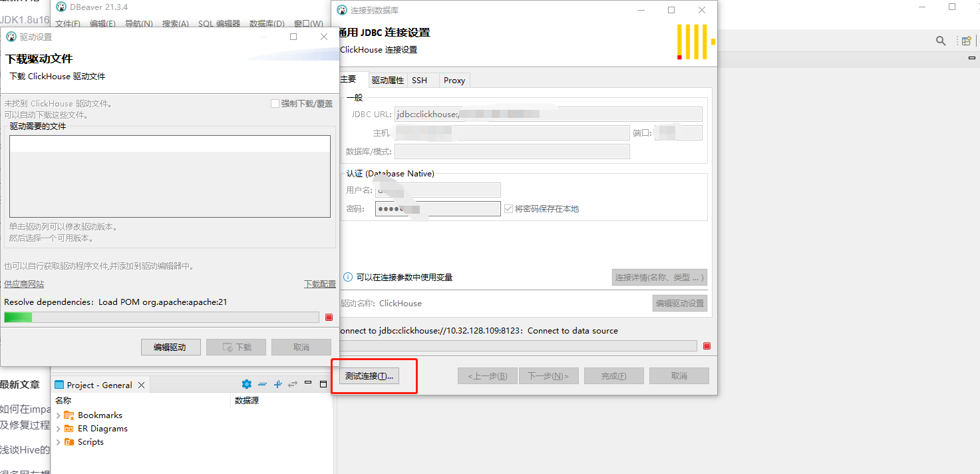980x474 pixels.
Task: Switch to the 主要 tab
Action: point(351,79)
